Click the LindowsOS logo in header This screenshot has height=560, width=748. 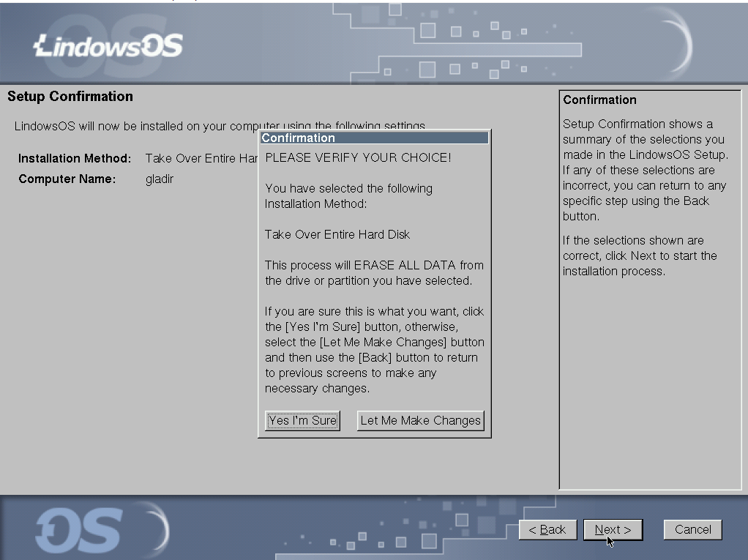click(x=108, y=46)
